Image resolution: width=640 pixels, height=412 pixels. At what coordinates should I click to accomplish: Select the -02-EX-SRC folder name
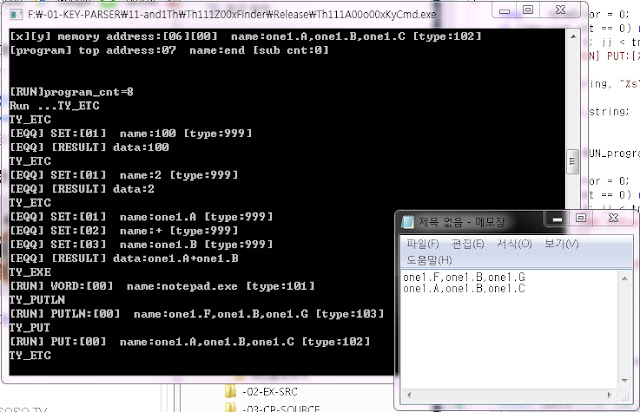[x=270, y=392]
